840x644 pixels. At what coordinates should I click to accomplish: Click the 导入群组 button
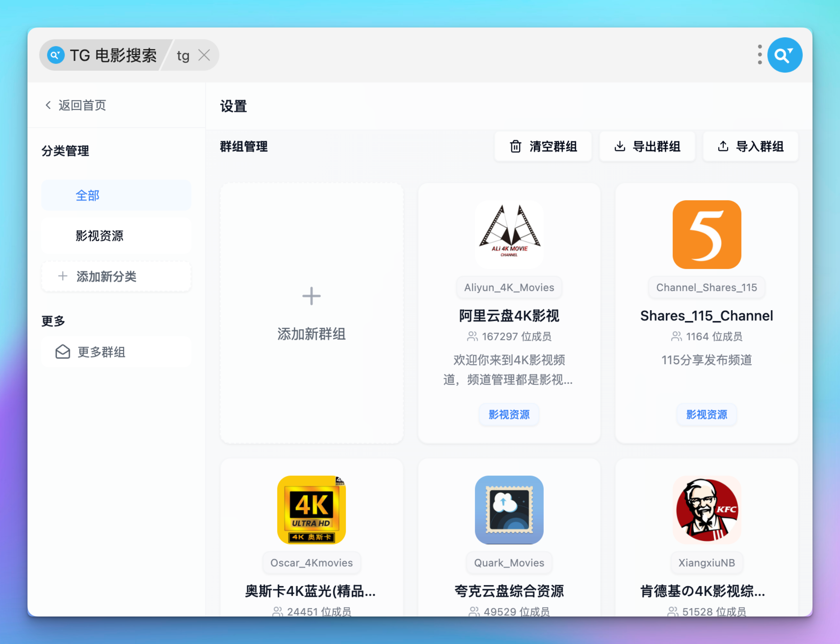pos(750,147)
